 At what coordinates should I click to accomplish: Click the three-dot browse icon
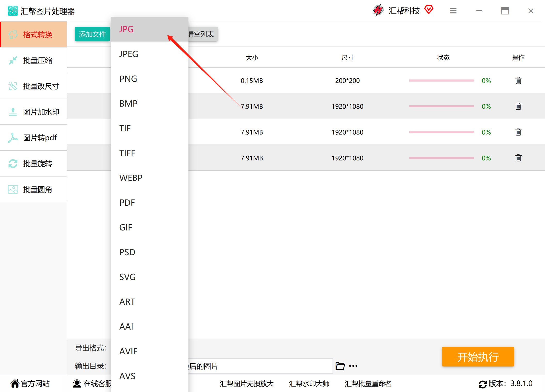click(x=353, y=366)
